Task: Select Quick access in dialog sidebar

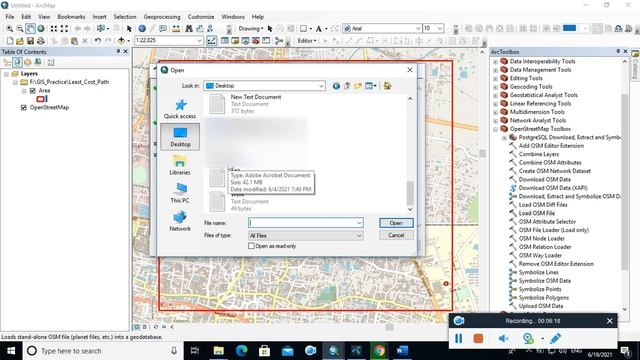Action: (x=180, y=109)
